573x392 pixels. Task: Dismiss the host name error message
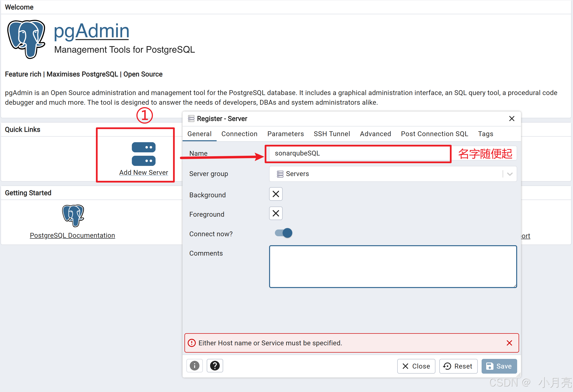coord(509,343)
